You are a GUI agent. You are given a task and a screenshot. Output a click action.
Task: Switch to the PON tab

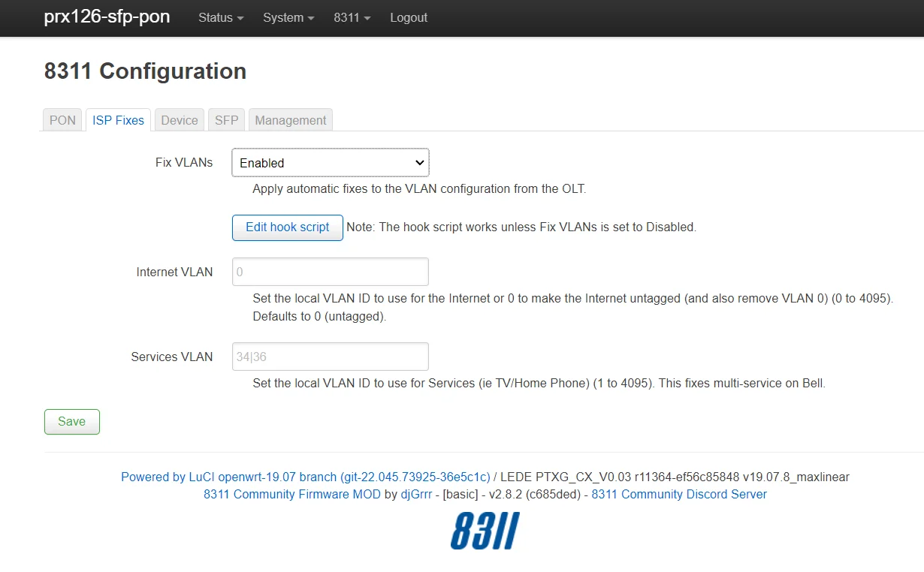coord(63,120)
